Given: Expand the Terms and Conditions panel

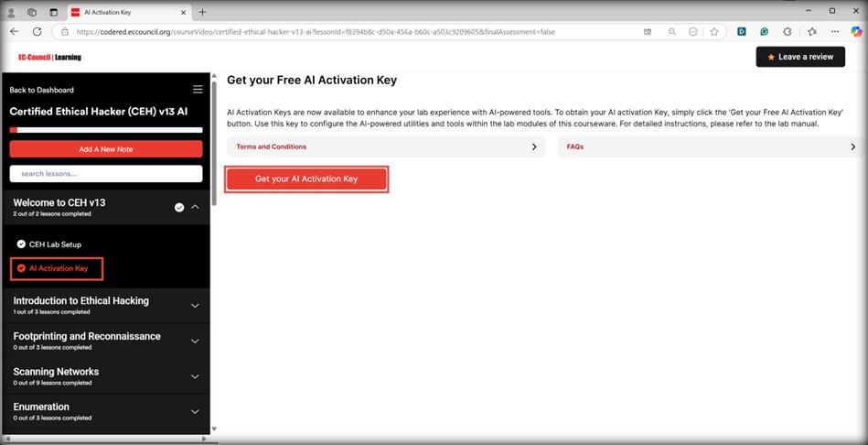Looking at the screenshot, I should (386, 147).
